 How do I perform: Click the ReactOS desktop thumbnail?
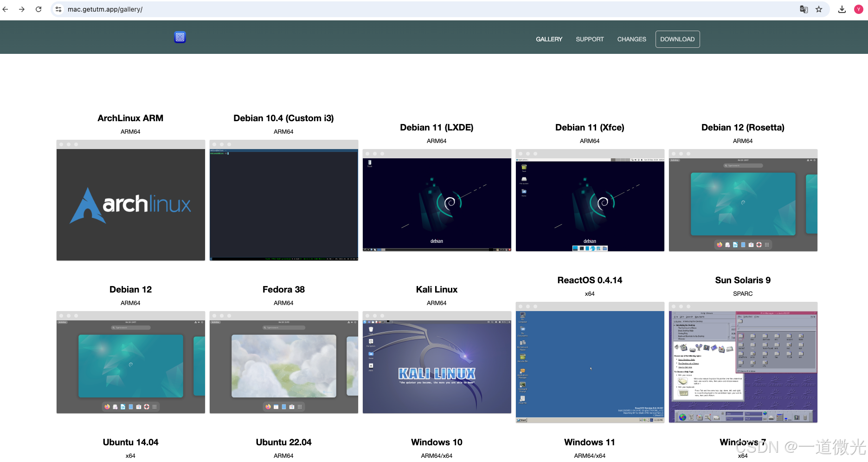(x=590, y=362)
